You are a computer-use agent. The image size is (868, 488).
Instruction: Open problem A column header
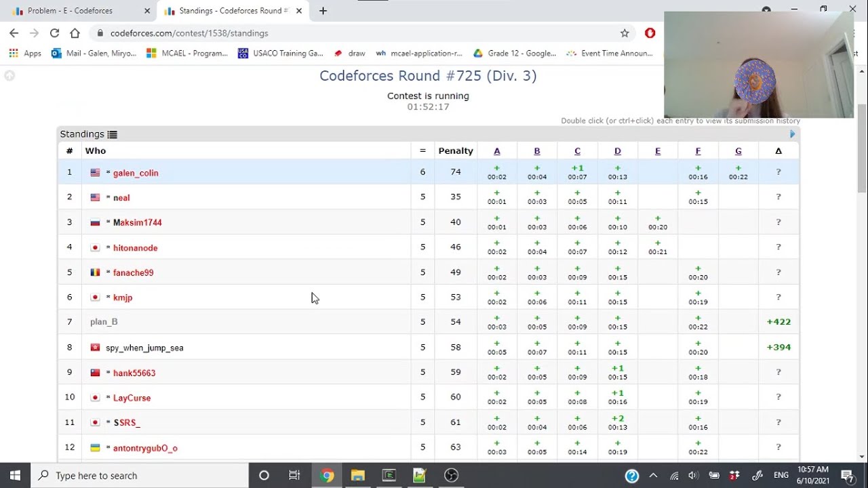pos(496,150)
